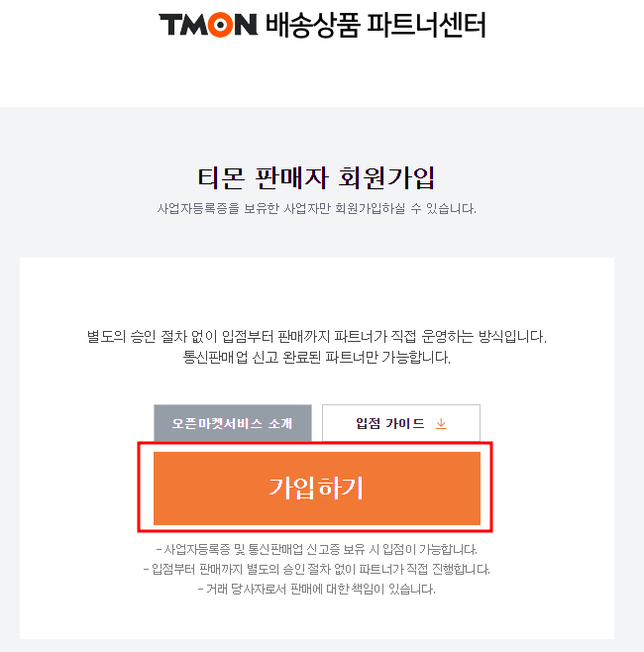
Task: Download the 입점 가이드 document
Action: [401, 423]
